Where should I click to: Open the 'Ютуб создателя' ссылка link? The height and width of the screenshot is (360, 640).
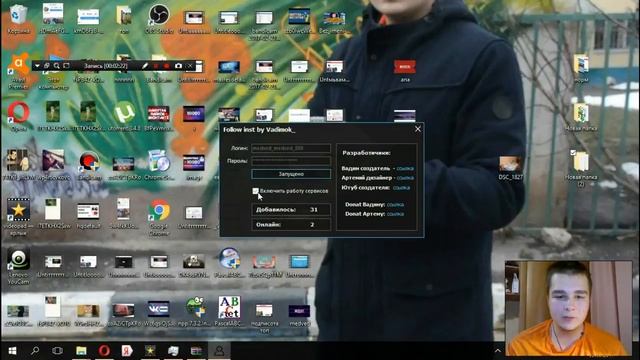pos(401,188)
